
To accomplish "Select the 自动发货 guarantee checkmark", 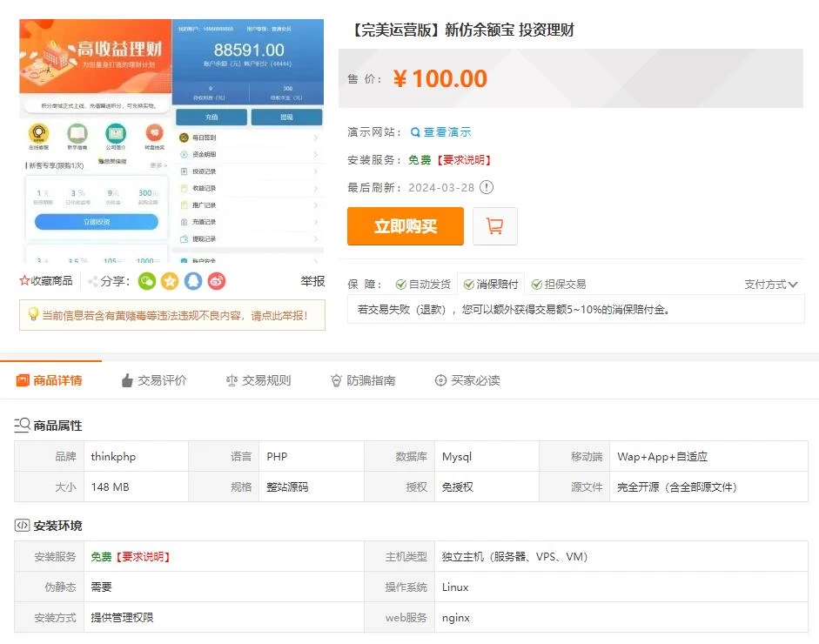I will point(399,282).
